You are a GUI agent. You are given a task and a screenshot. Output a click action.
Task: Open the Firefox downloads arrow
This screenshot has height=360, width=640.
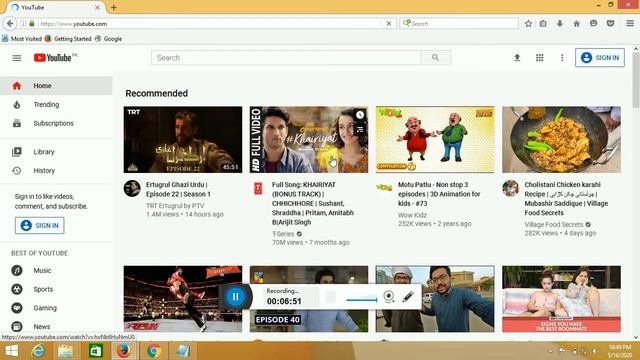(560, 24)
